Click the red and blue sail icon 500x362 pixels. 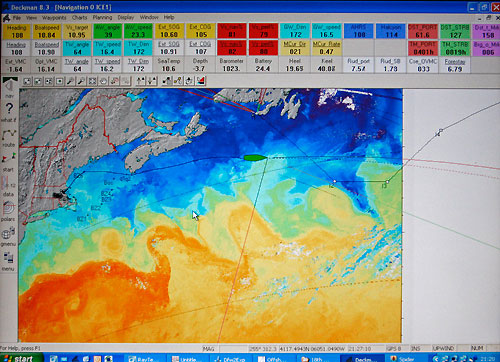coord(200,81)
